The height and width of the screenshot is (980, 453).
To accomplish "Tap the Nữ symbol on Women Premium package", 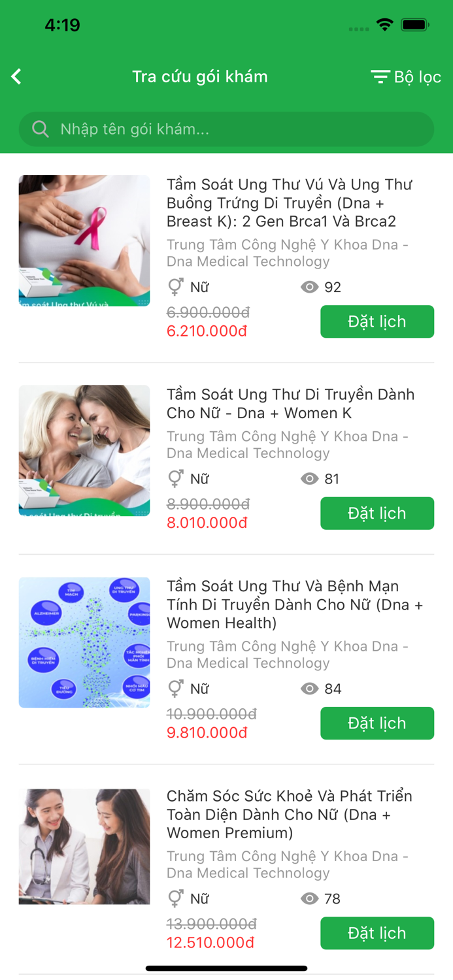I will point(174,898).
